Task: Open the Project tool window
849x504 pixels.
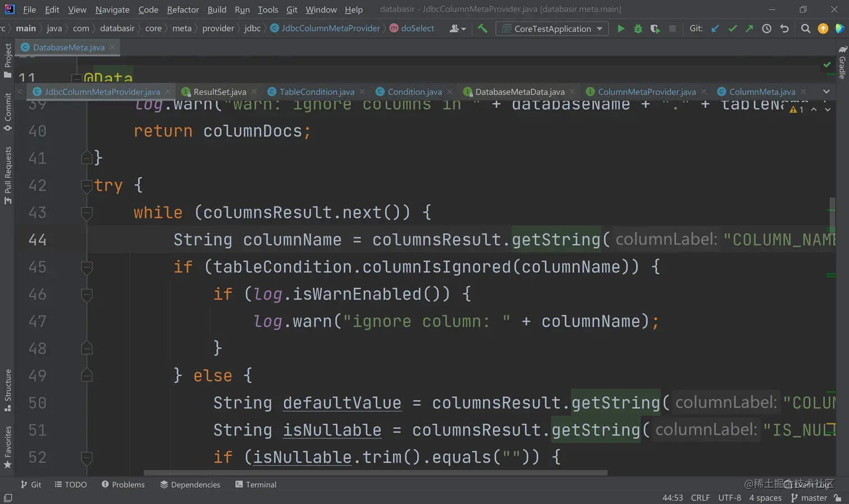Action: [x=8, y=61]
